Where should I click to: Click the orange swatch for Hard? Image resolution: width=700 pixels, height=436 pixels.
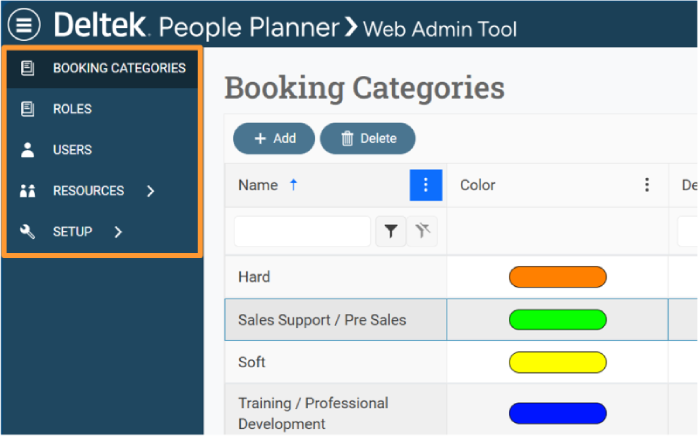[558, 277]
